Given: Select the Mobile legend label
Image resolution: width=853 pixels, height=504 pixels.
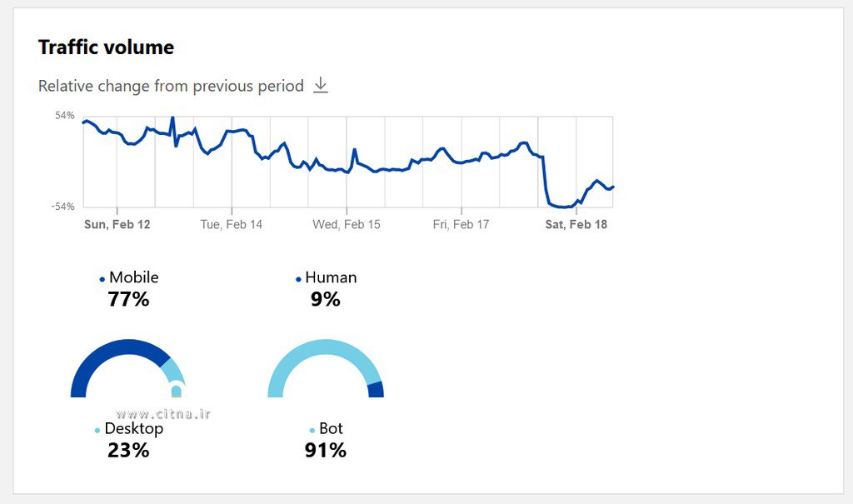Looking at the screenshot, I should click(x=133, y=277).
